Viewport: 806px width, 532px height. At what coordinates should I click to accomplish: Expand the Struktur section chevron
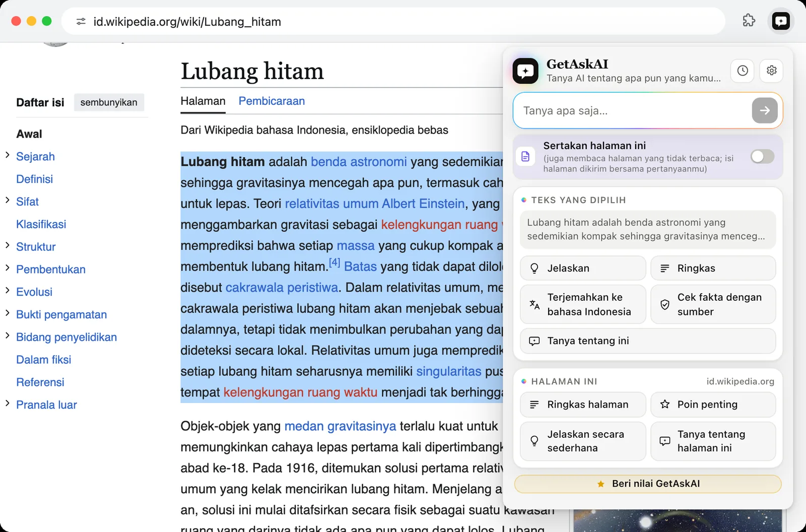tap(8, 245)
